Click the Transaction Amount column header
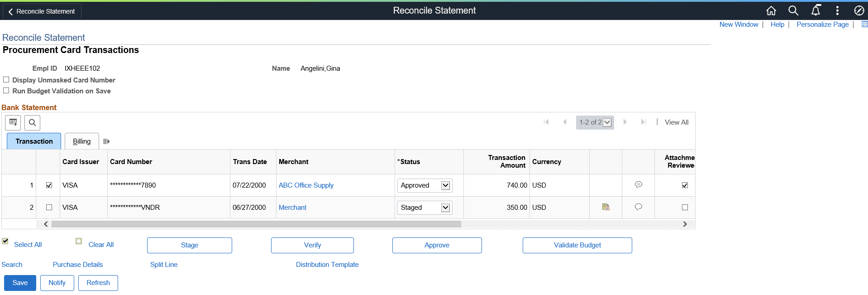This screenshot has height=295, width=868. point(507,161)
